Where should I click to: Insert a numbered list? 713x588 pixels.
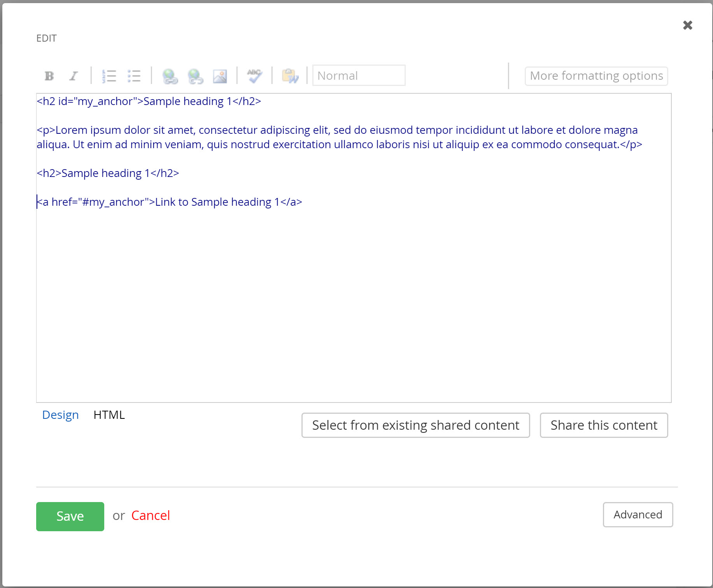coord(109,76)
